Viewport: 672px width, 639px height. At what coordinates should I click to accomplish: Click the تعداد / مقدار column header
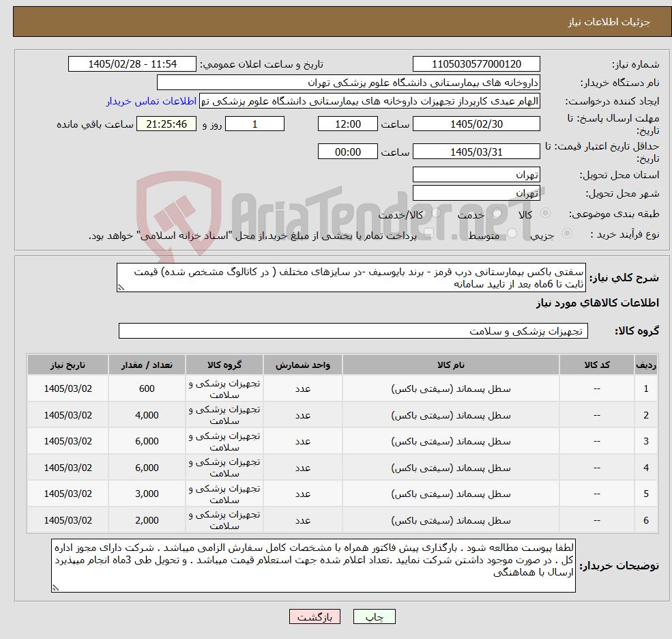coord(147,365)
